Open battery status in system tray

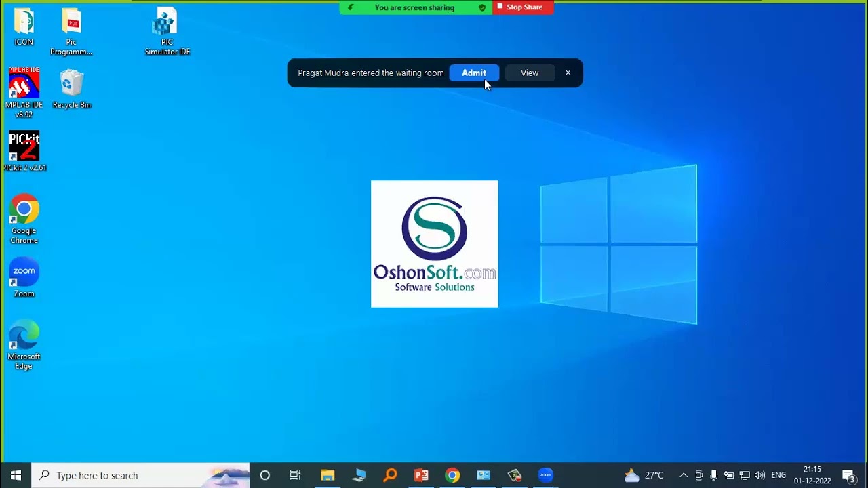coord(729,475)
